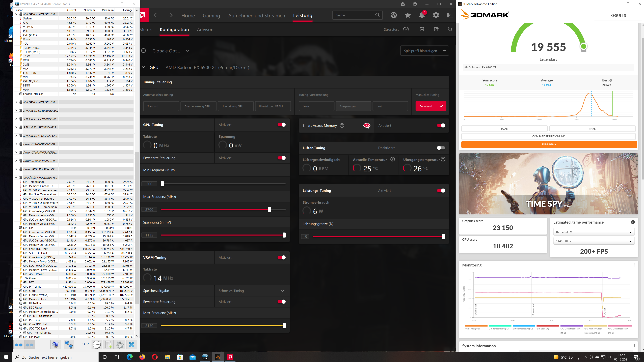Click the Smart Access Memory help icon
Screen dimensions: 644x362
click(342, 125)
